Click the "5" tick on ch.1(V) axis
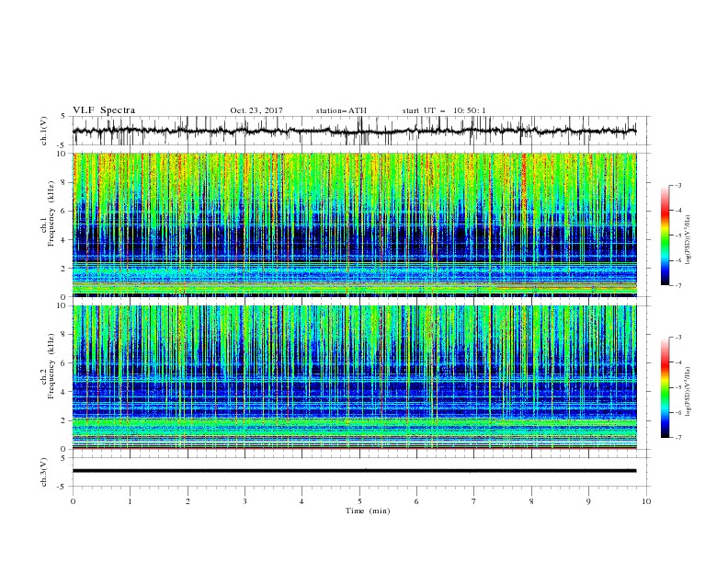 63,117
